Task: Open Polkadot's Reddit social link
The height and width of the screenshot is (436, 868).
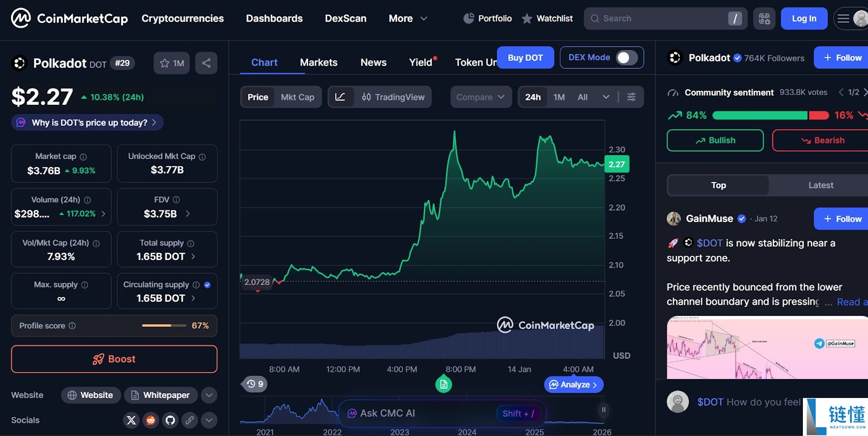Action: pos(151,420)
